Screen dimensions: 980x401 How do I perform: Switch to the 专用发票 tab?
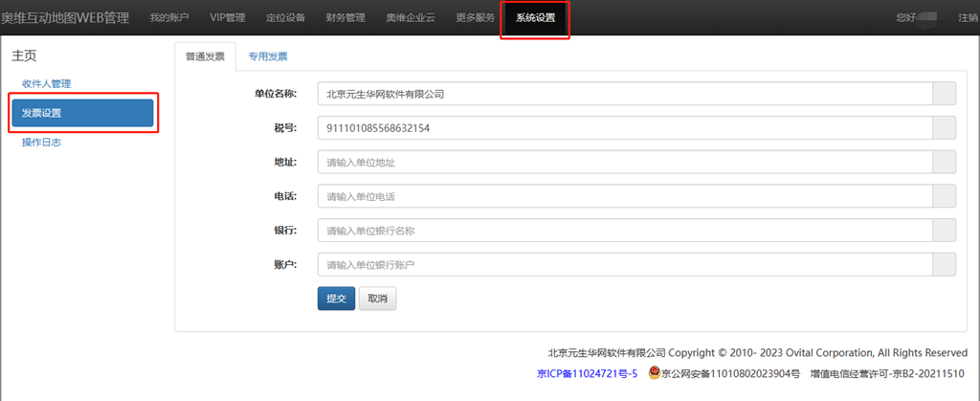point(268,56)
